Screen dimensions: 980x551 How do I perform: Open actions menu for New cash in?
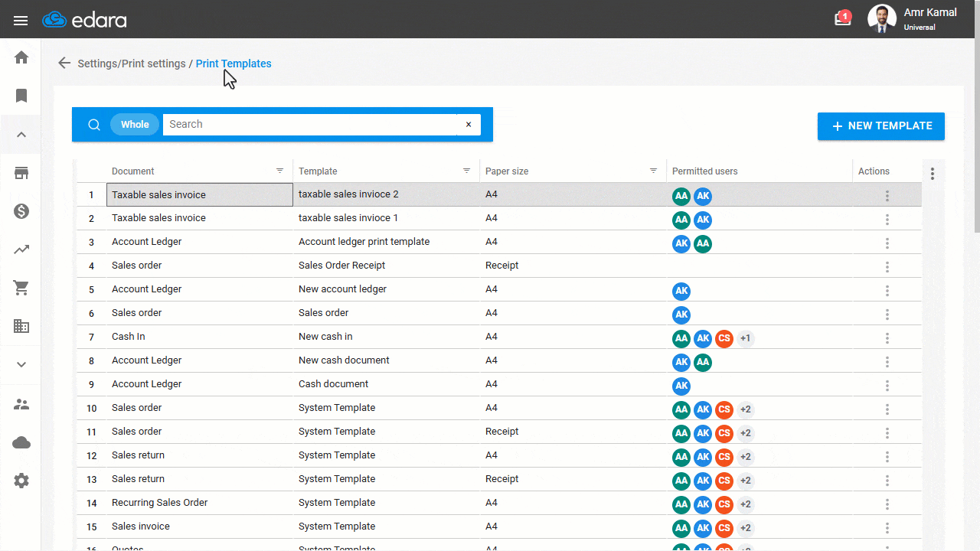tap(887, 338)
